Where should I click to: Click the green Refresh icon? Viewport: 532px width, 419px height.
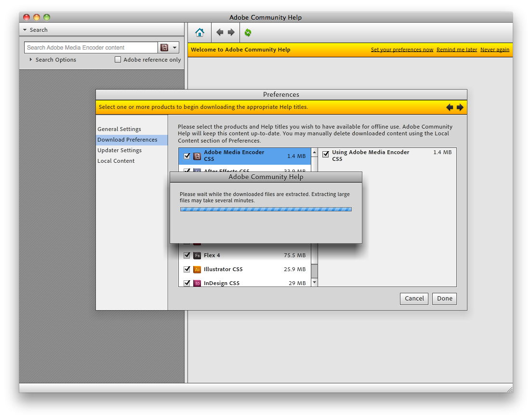click(248, 33)
